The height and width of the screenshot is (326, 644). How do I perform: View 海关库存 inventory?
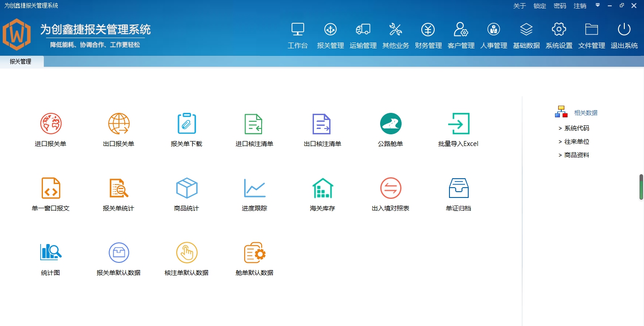(x=322, y=194)
